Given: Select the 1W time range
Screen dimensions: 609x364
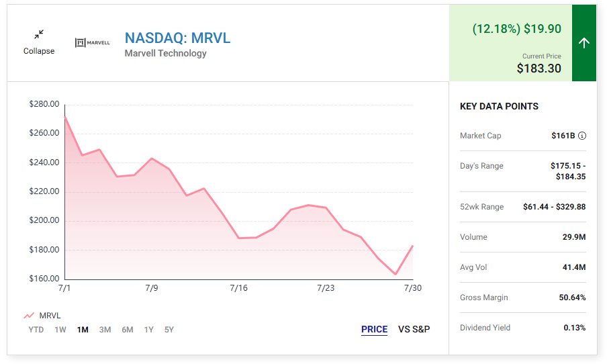Looking at the screenshot, I should pyautogui.click(x=60, y=330).
